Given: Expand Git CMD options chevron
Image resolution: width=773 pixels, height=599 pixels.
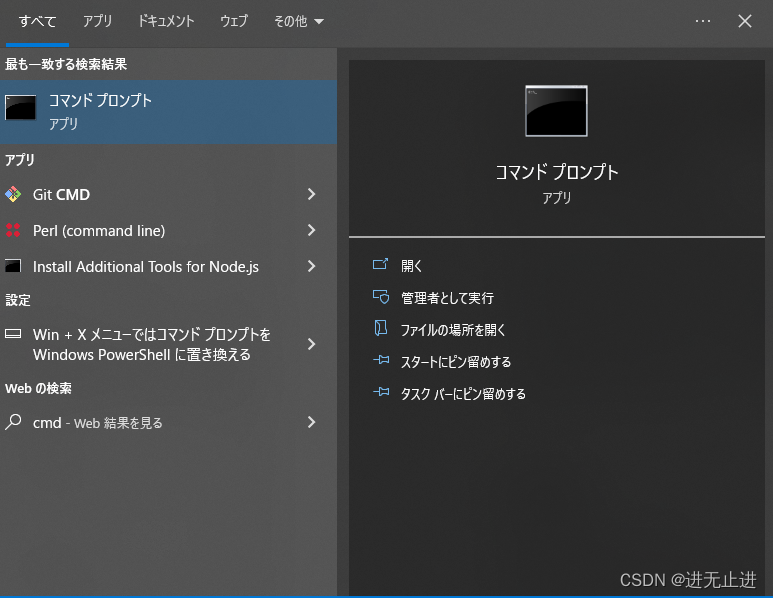Looking at the screenshot, I should click(312, 194).
